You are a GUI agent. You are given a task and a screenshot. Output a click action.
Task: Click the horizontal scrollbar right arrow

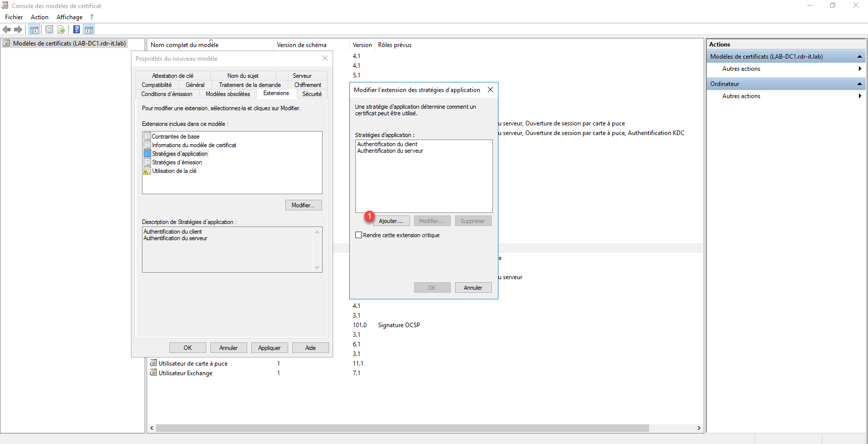[699, 428]
